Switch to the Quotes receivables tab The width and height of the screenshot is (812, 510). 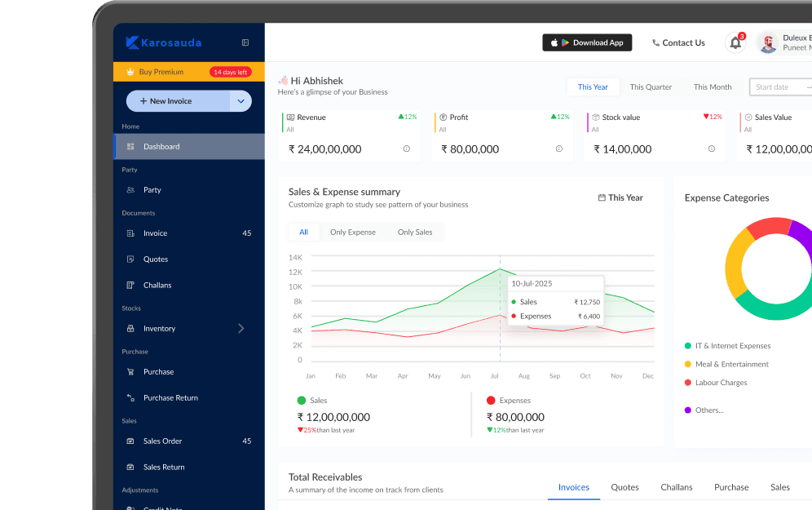coord(624,487)
